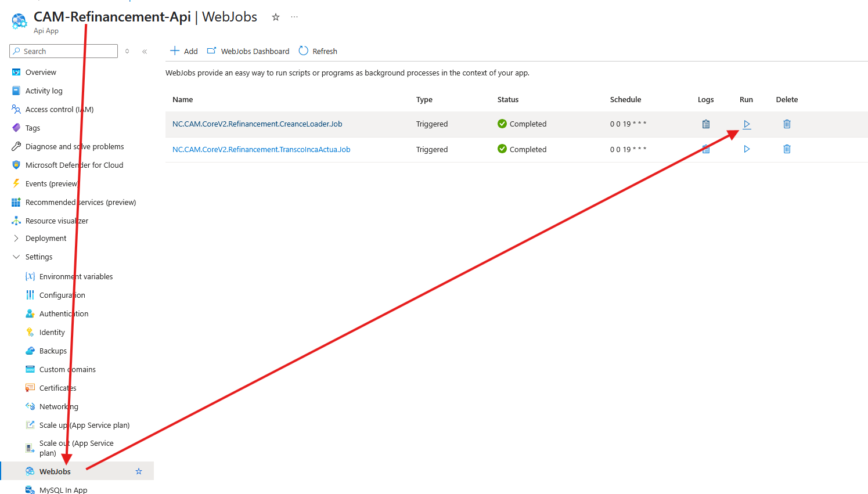Screen dimensions: 868x494
Task: Open Environment variables settings
Action: click(x=75, y=277)
